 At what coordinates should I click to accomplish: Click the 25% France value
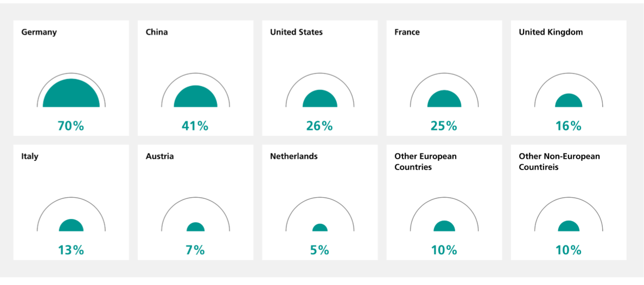tap(444, 126)
